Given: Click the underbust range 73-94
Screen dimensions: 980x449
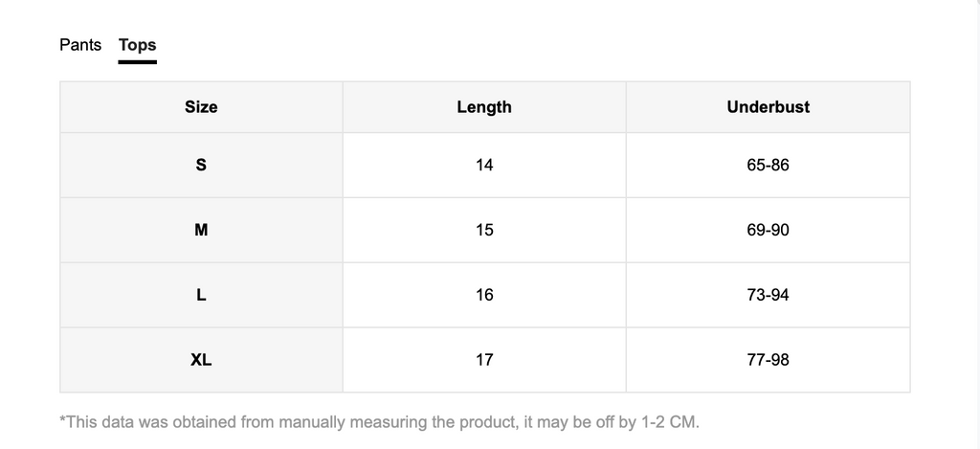Looking at the screenshot, I should pos(768,295).
